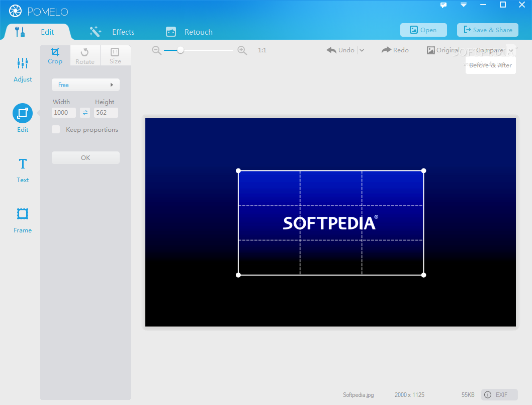Open the Retouch main tab

coord(190,32)
